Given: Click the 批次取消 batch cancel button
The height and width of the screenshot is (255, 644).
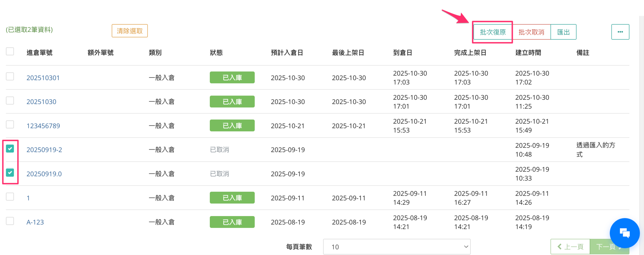Looking at the screenshot, I should (531, 32).
